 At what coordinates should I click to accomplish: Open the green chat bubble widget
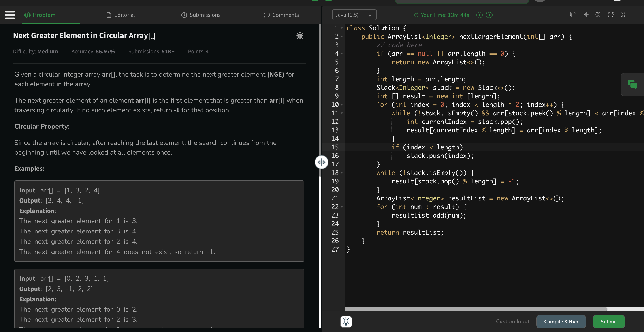pos(632,85)
